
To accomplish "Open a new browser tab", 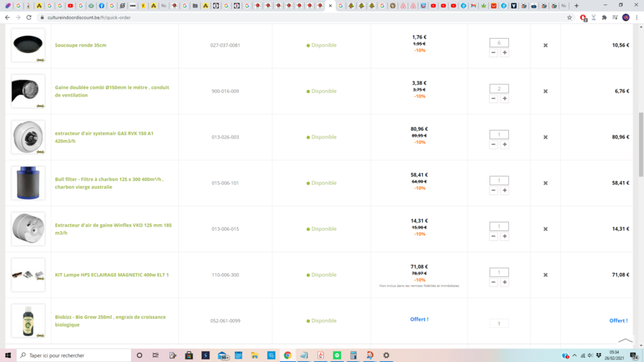I will click(576, 6).
